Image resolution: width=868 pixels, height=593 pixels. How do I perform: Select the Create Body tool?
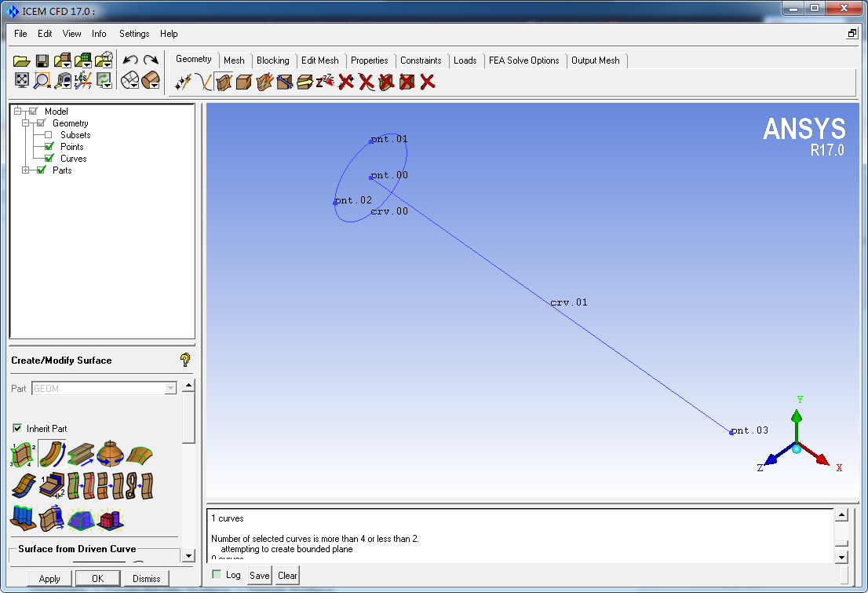pyautogui.click(x=243, y=82)
